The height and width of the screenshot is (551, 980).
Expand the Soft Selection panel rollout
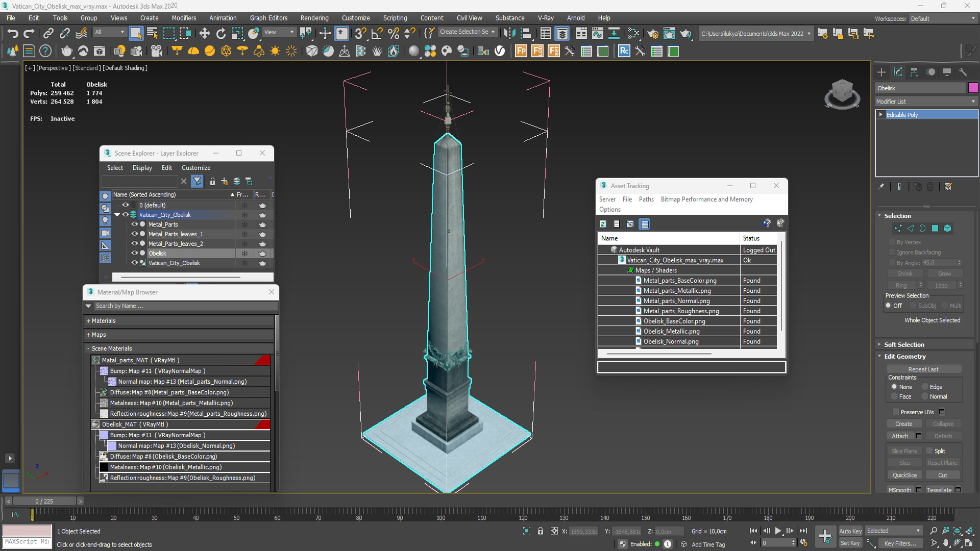[905, 344]
